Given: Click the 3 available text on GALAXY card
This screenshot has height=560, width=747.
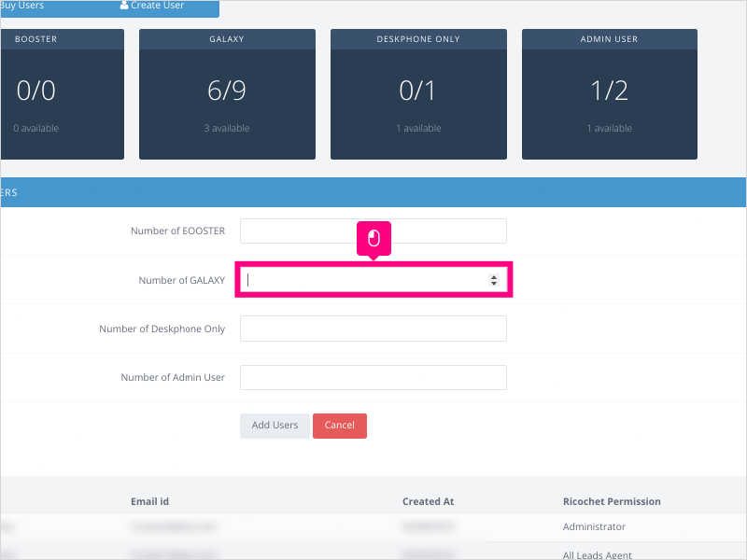Looking at the screenshot, I should coord(227,128).
